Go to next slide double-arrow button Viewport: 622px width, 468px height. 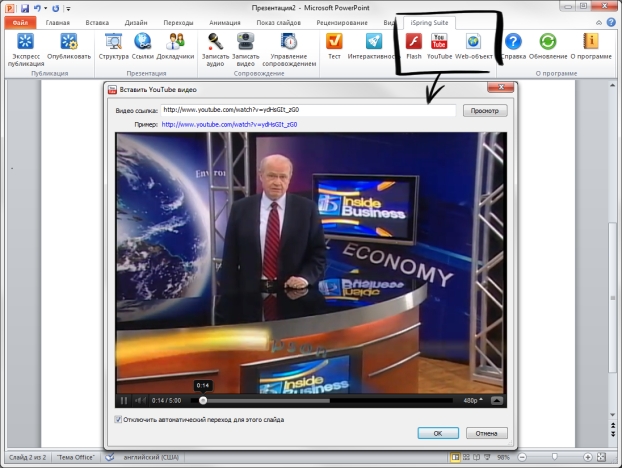tap(612, 434)
